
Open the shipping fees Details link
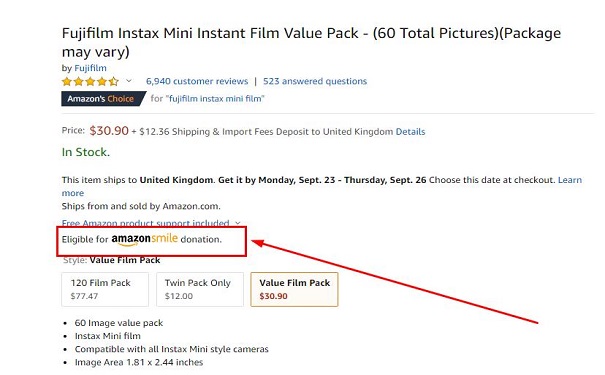pyautogui.click(x=410, y=132)
